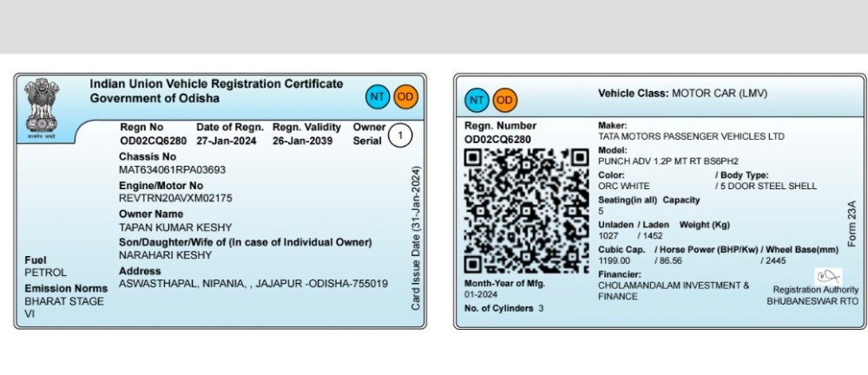
Task: Click the '/ Body Type:' label
Action: click(x=742, y=175)
